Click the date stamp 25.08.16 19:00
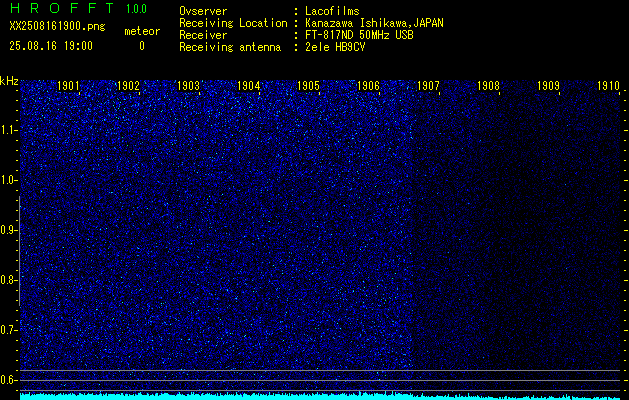The width and height of the screenshot is (629, 400). pyautogui.click(x=51, y=46)
